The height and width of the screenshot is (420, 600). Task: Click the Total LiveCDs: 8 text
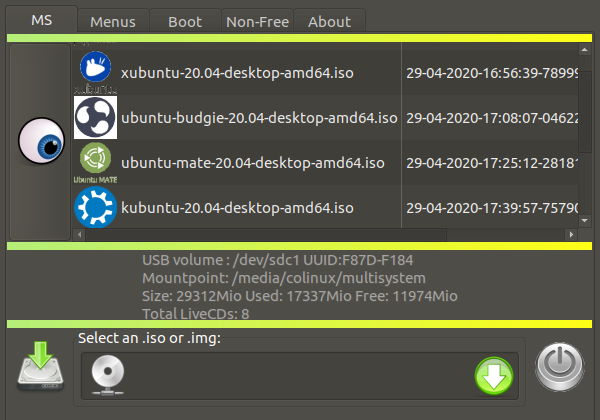(x=196, y=314)
